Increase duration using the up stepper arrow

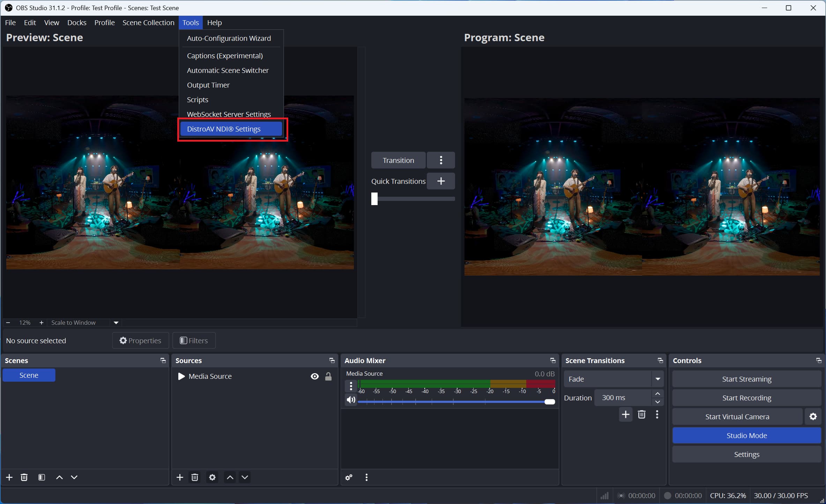(x=658, y=393)
